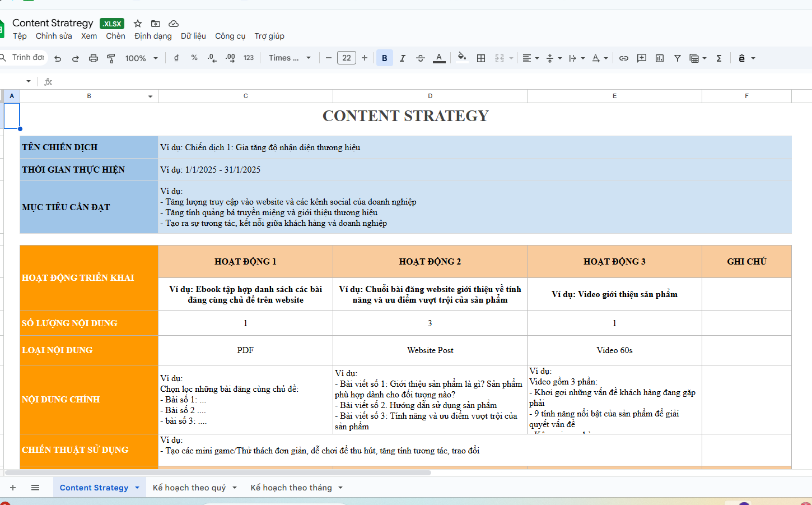Select the Website Post cell
Viewport: 812px width, 505px height.
(430, 350)
